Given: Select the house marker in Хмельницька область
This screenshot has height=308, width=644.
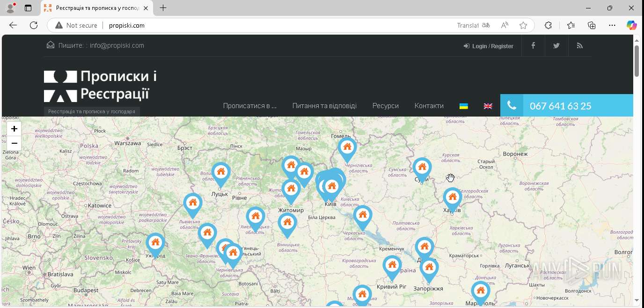Looking at the screenshot, I should tap(256, 219).
